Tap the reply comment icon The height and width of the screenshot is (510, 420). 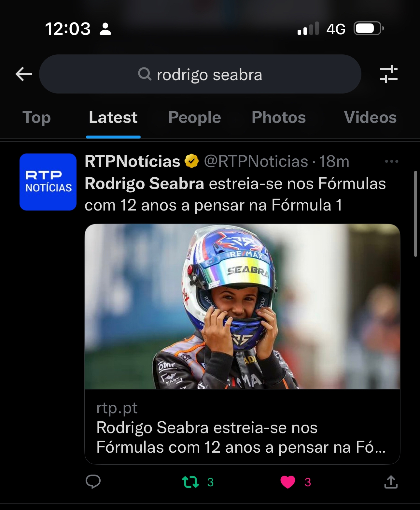93,482
